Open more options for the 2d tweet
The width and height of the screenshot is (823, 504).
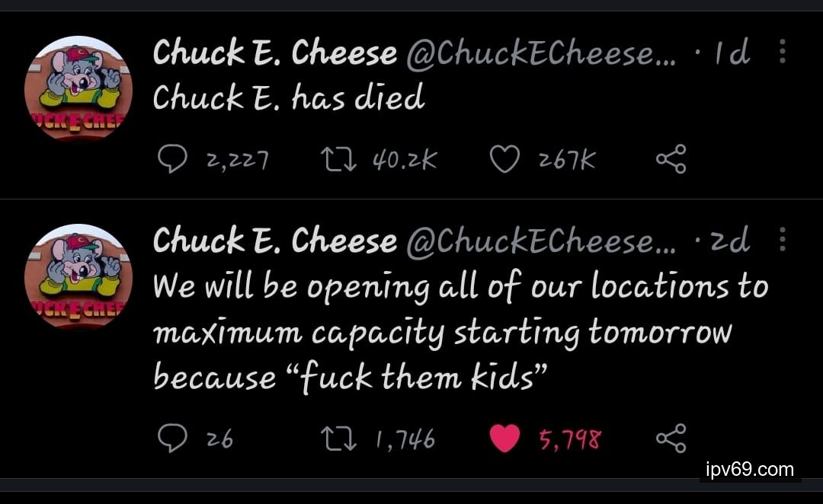[x=782, y=239]
